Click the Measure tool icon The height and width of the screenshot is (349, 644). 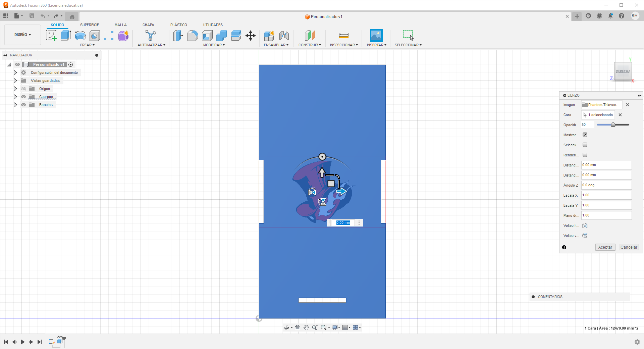pyautogui.click(x=344, y=36)
